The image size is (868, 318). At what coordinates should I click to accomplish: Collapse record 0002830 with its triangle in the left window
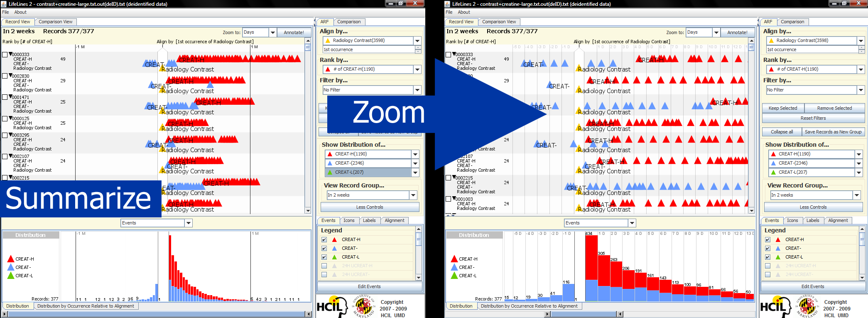pyautogui.click(x=10, y=76)
